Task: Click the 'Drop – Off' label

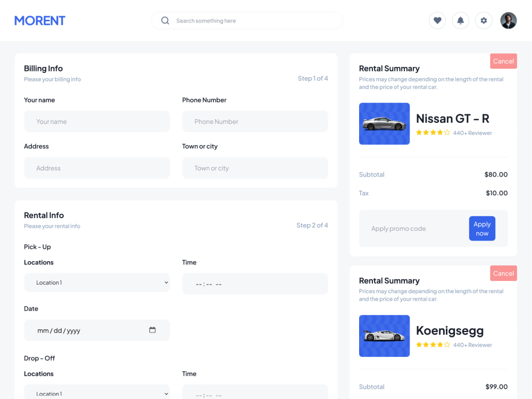Action: coord(39,358)
